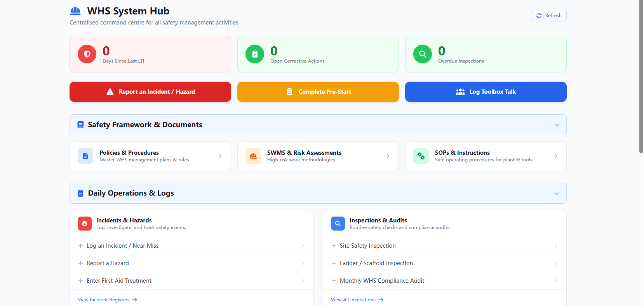This screenshot has width=644, height=306.
Task: Click the clipboard icon on Complete Pre-Start
Action: [289, 92]
